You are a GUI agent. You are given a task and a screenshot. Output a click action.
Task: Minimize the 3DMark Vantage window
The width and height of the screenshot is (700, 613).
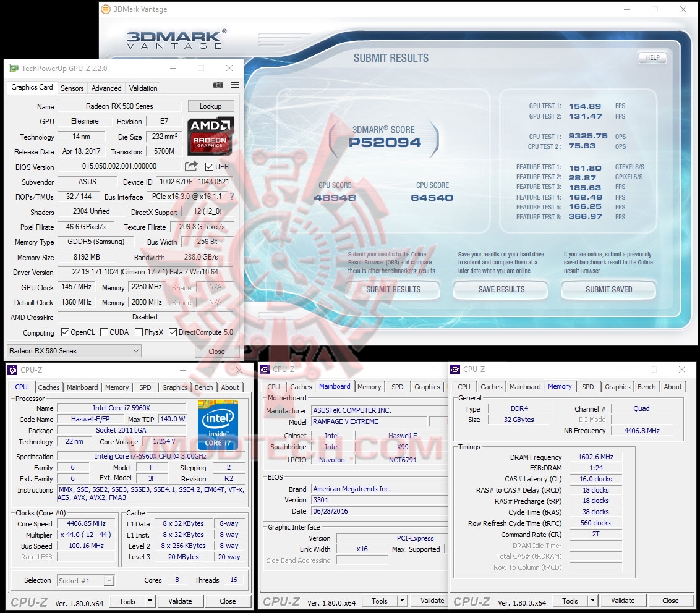pos(627,9)
